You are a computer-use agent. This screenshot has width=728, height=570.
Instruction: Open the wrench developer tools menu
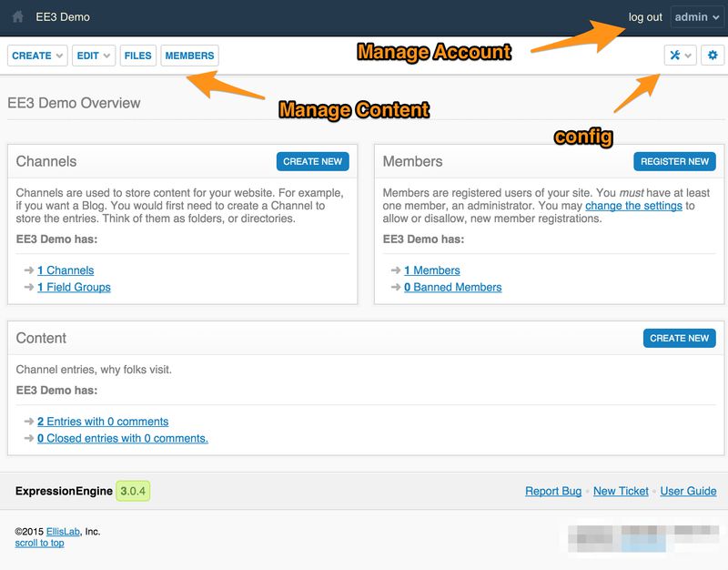tap(680, 56)
